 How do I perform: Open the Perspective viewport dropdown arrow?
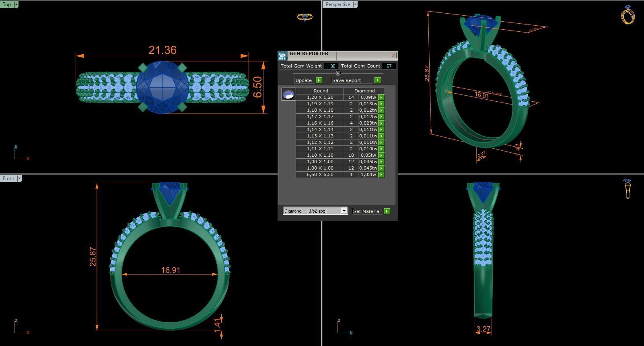[355, 4]
